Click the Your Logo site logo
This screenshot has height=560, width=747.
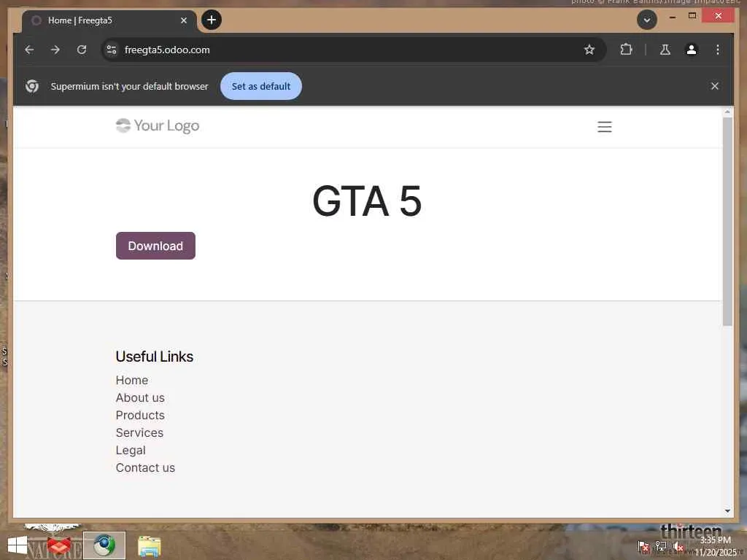(158, 125)
